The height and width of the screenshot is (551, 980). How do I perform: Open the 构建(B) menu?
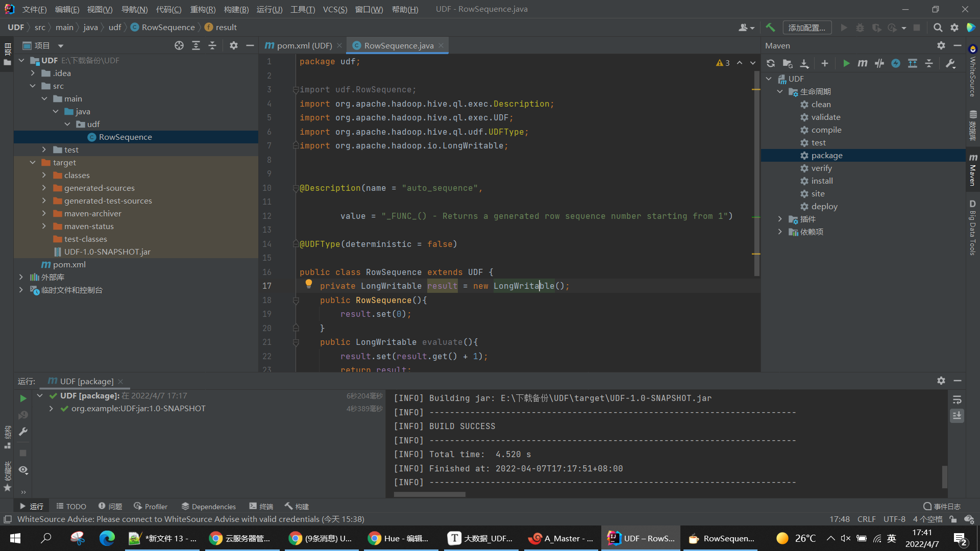point(236,9)
